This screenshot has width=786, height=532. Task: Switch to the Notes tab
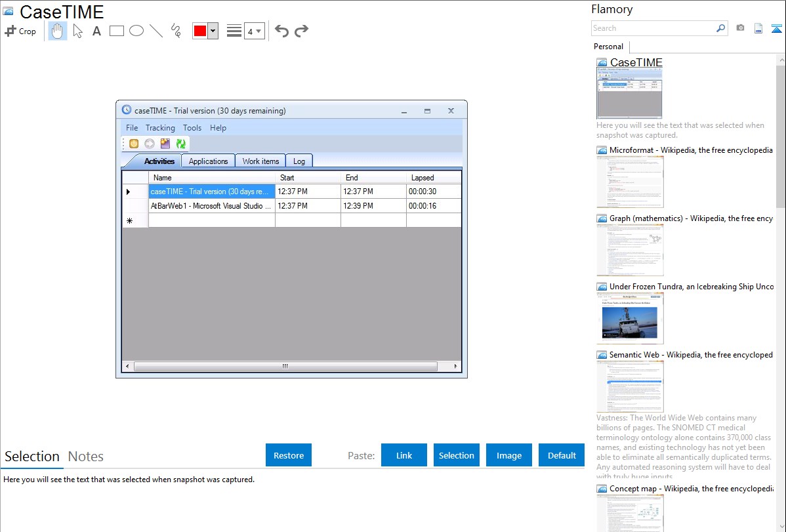(x=86, y=457)
